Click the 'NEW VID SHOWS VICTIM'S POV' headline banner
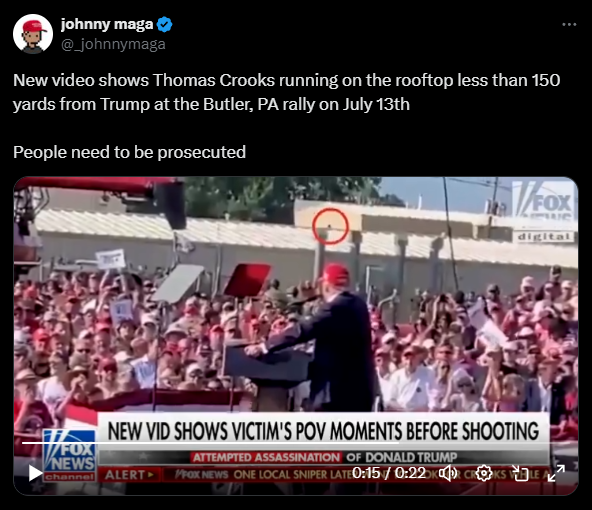592x510 pixels. (323, 431)
